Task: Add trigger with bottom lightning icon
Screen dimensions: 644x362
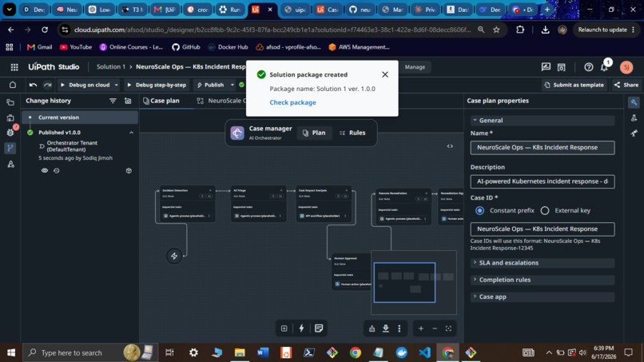Action: (301, 328)
